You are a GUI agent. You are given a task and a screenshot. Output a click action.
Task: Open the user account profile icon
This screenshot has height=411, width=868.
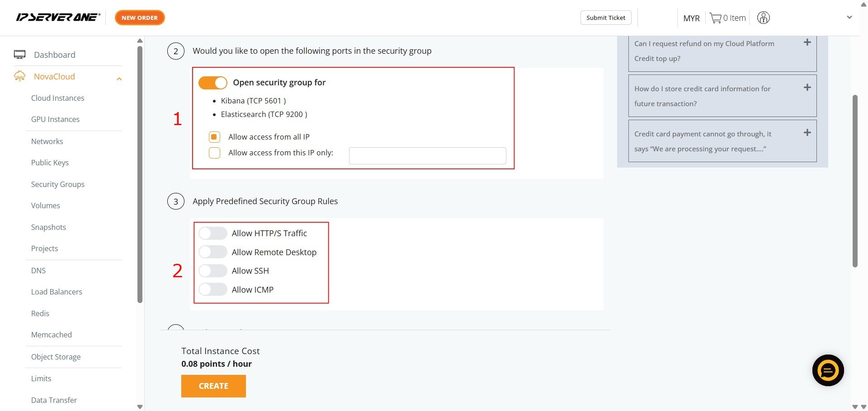coord(763,18)
